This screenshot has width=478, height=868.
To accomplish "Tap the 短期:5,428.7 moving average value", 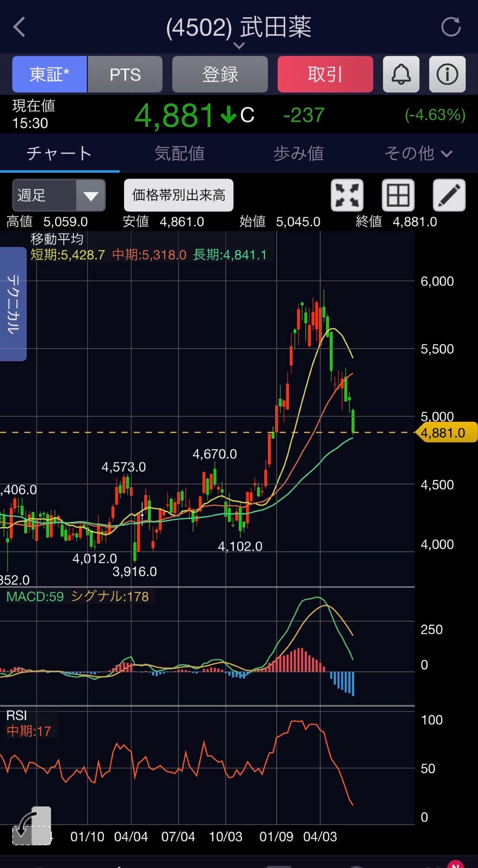I will point(68,255).
